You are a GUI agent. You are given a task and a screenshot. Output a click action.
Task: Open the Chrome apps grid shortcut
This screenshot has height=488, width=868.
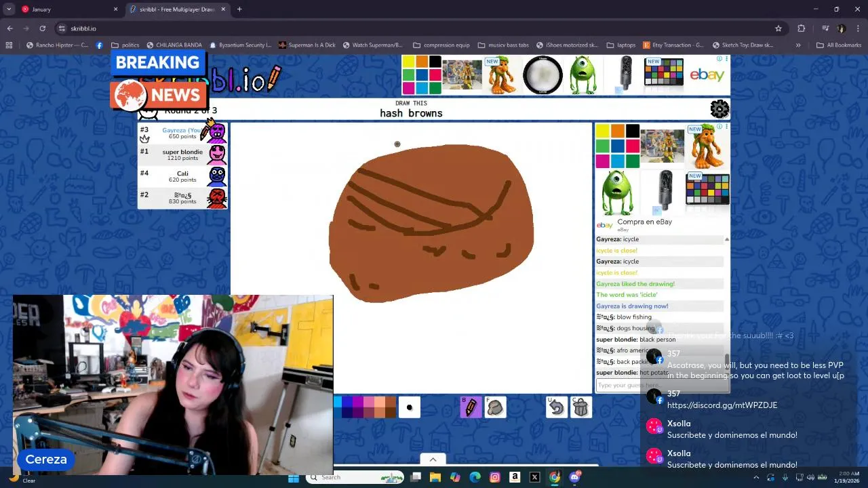9,45
